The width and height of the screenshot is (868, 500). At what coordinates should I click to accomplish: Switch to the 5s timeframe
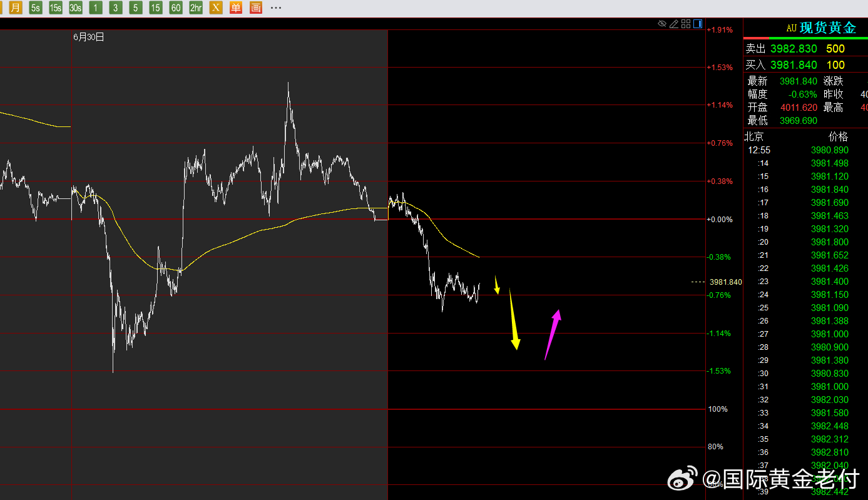point(36,8)
